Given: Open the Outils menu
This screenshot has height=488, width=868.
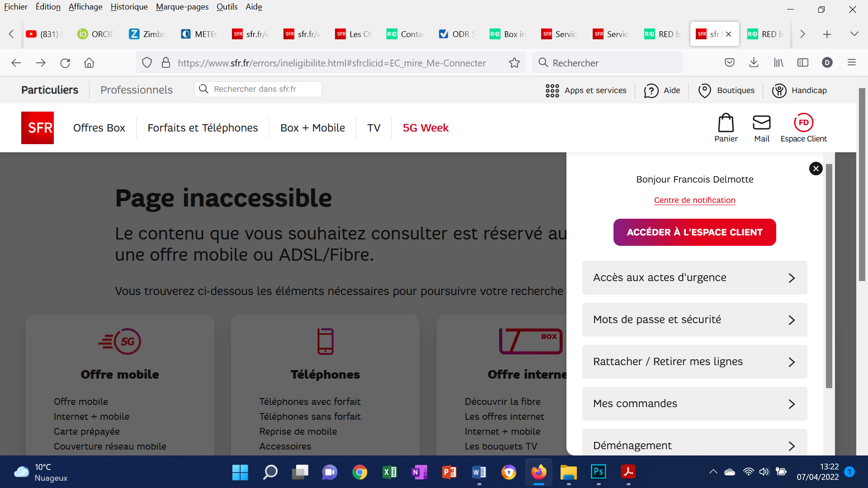Looking at the screenshot, I should 226,7.
